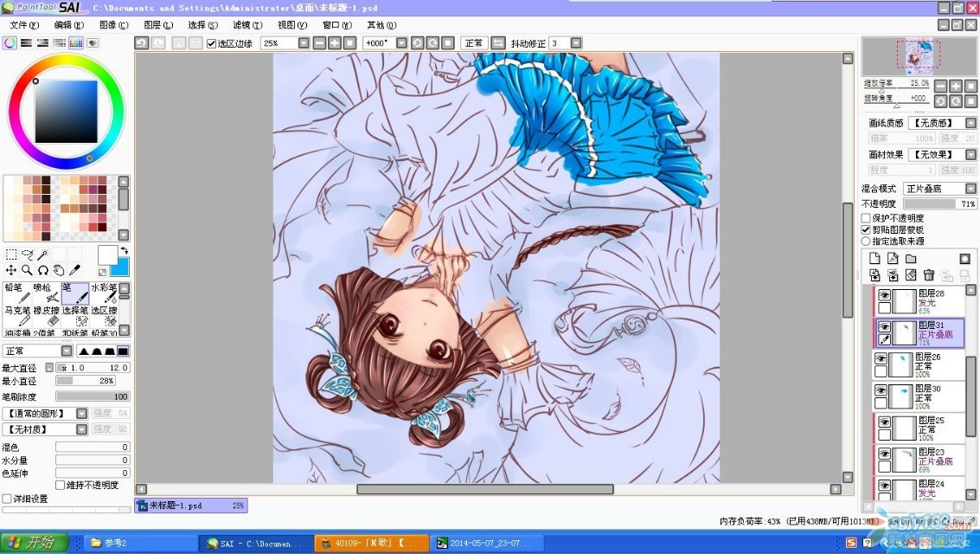Flip the canvas view horizontally
The height and width of the screenshot is (554, 980).
(498, 43)
